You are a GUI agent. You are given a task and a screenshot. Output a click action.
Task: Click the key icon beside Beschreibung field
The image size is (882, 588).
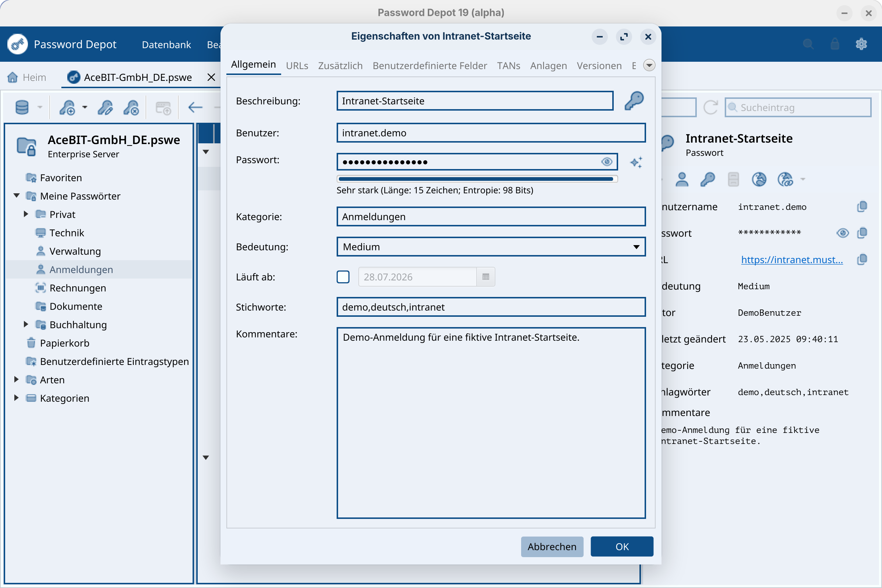(x=634, y=100)
